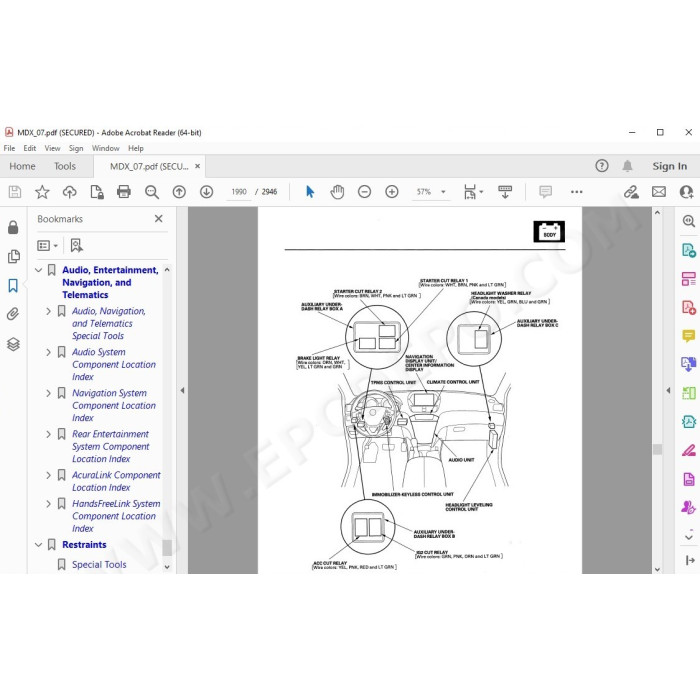The height and width of the screenshot is (700, 700).
Task: Open the Window menu
Action: (x=105, y=148)
